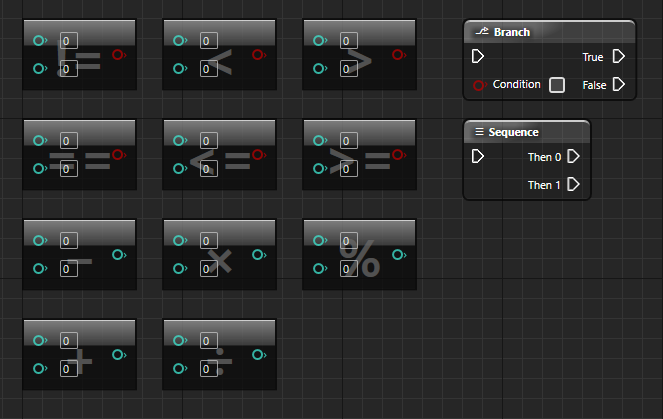The height and width of the screenshot is (419, 663).
Task: Focus the bottom value field of equals node
Action: click(x=68, y=169)
